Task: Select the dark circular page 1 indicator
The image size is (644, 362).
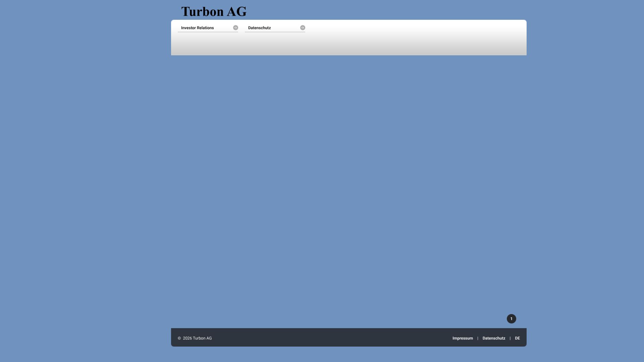Action: (511, 319)
